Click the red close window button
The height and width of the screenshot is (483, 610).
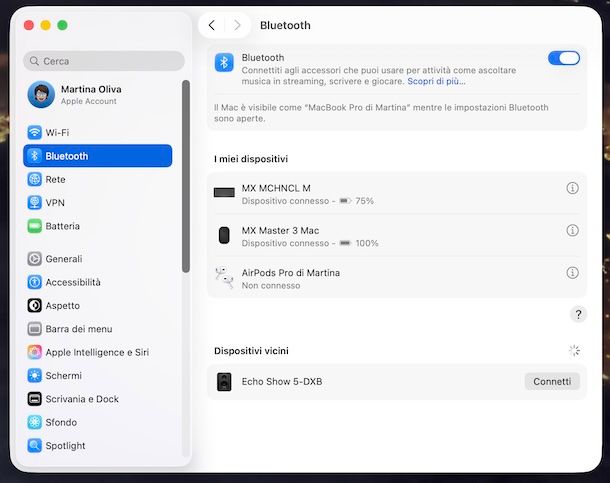29,25
